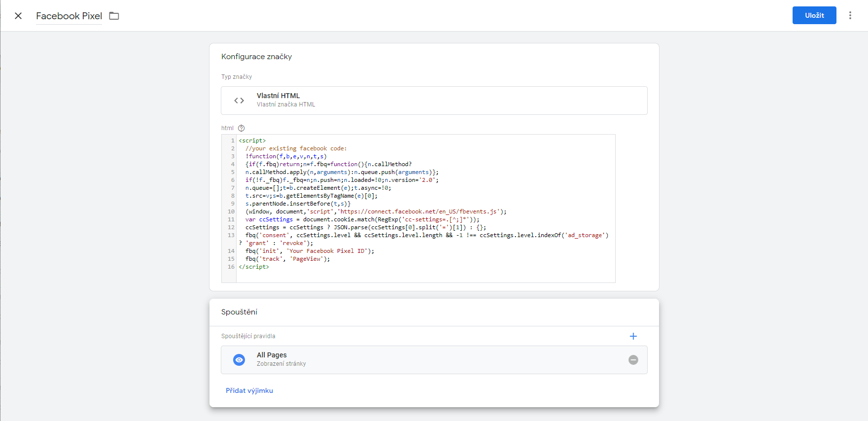The height and width of the screenshot is (421, 868).
Task: Add a trigger with plus icon
Action: pos(633,336)
